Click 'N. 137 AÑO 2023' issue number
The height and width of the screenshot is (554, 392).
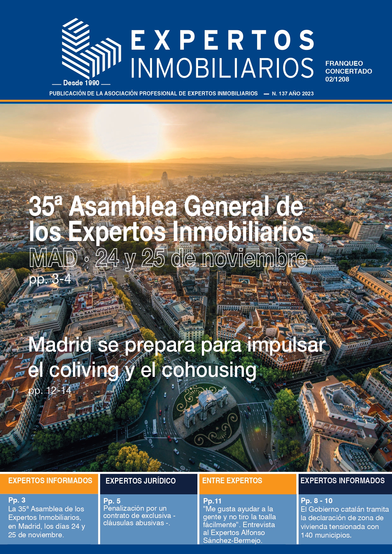[x=293, y=93]
